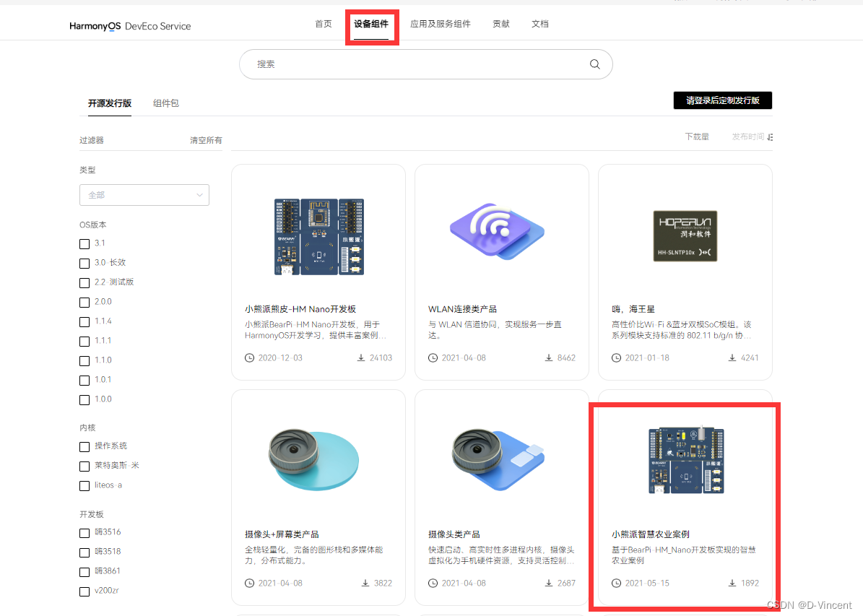Tick the liteos-a kernel checkbox

point(84,486)
